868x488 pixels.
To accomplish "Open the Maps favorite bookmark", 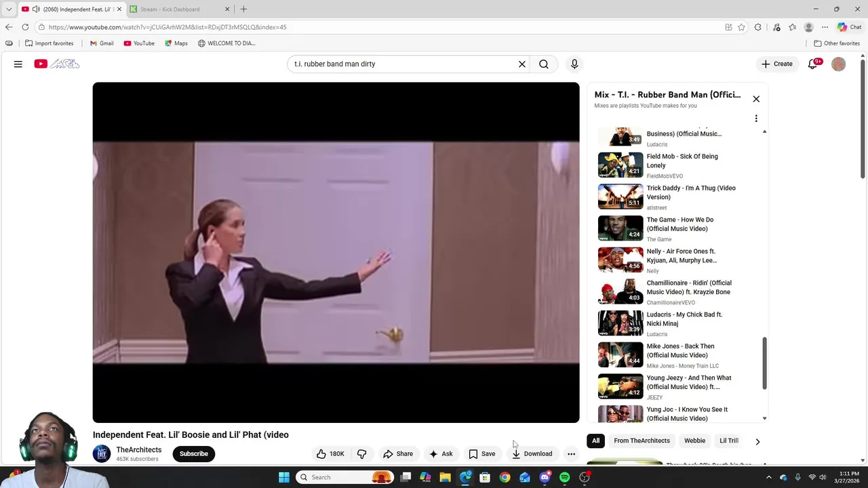I will point(176,43).
